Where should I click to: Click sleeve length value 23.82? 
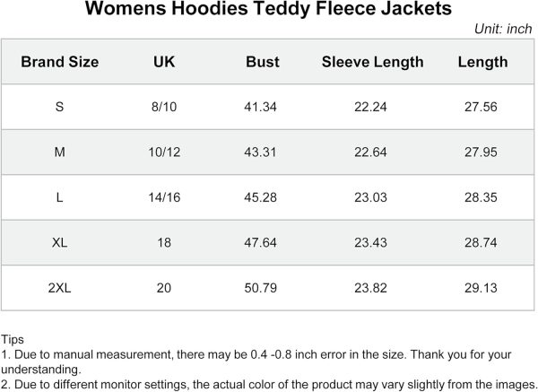(x=370, y=286)
